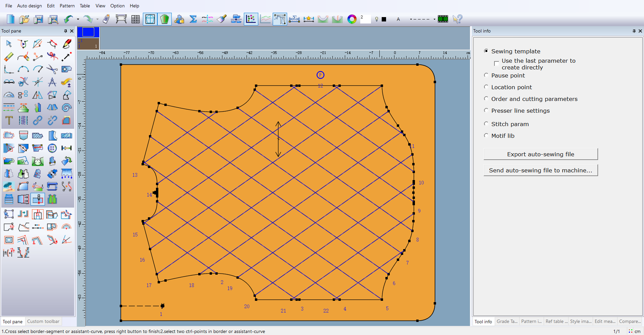Expand the Redo history dropdown arrow
The image size is (644, 335).
[97, 19]
